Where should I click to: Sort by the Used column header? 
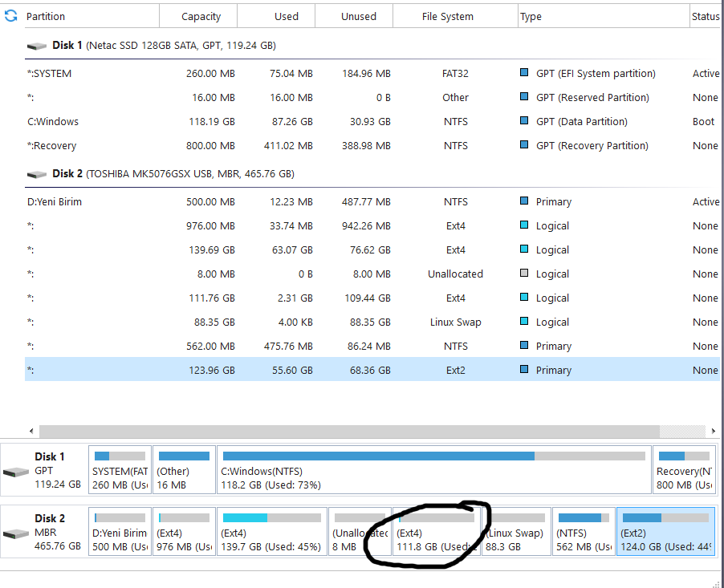(x=276, y=16)
